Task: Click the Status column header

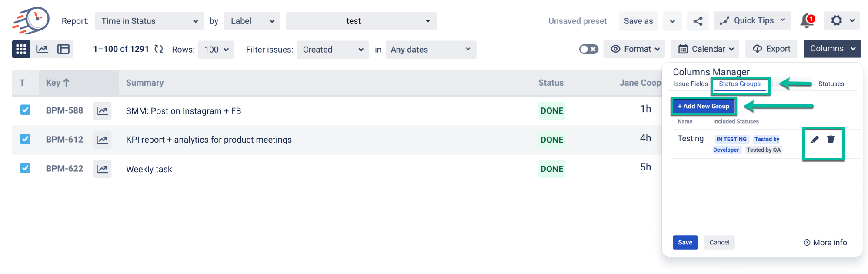Action: tap(551, 83)
